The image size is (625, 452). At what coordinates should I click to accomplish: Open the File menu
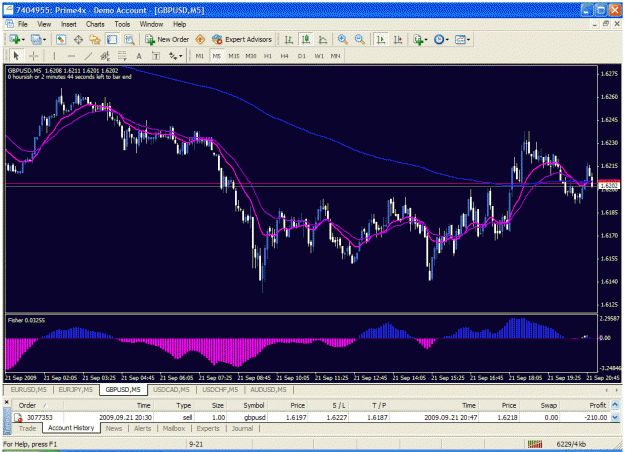23,24
